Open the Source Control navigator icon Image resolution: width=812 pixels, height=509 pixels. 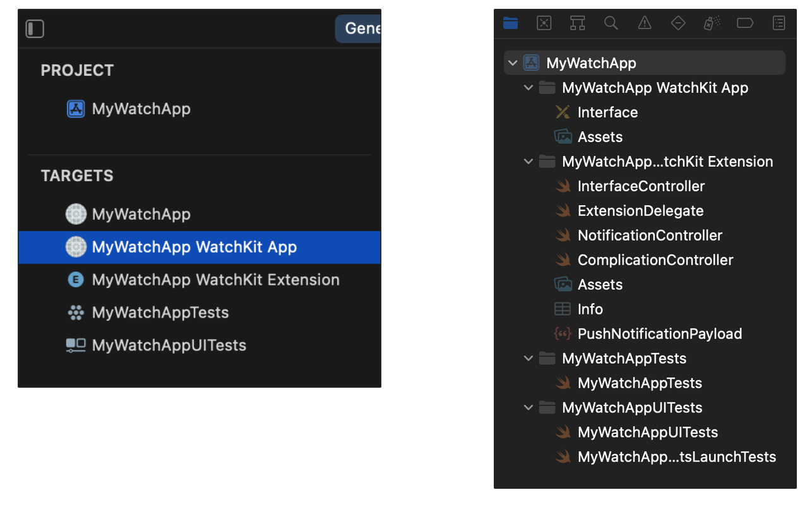(544, 23)
